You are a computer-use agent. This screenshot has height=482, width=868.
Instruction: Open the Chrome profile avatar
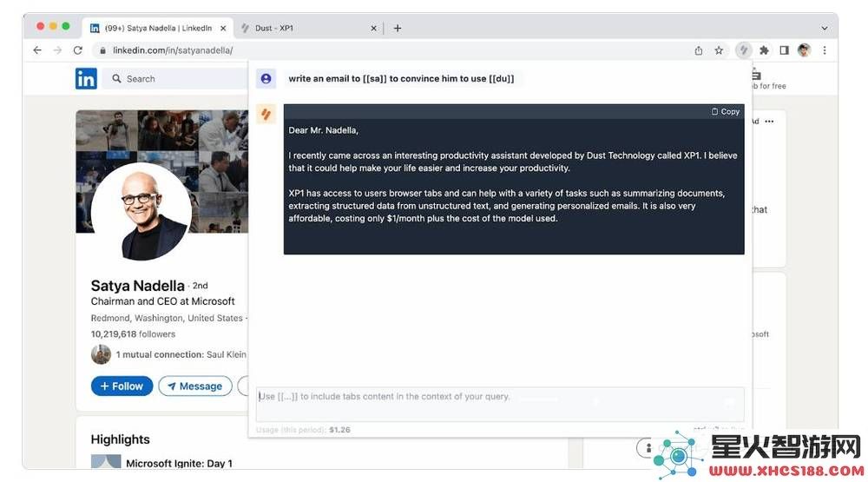click(x=804, y=50)
